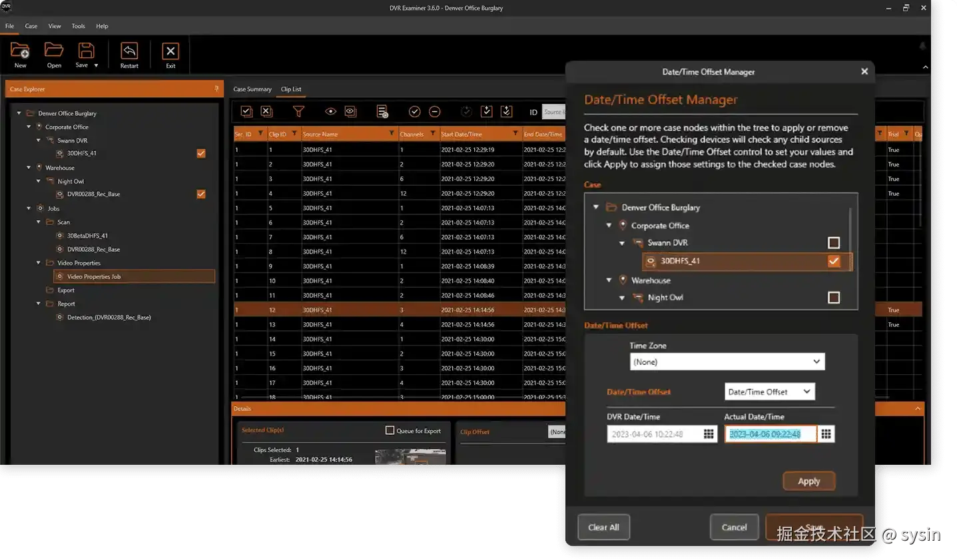Select Detection_(DVR00288_Rec_Base) report item
Image resolution: width=957 pixels, height=560 pixels.
point(109,318)
